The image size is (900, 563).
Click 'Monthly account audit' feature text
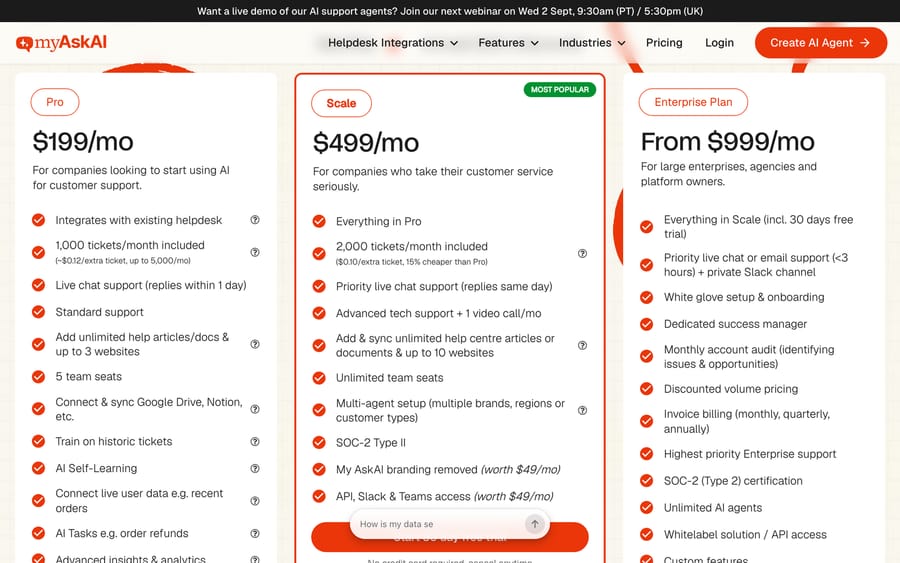point(748,356)
